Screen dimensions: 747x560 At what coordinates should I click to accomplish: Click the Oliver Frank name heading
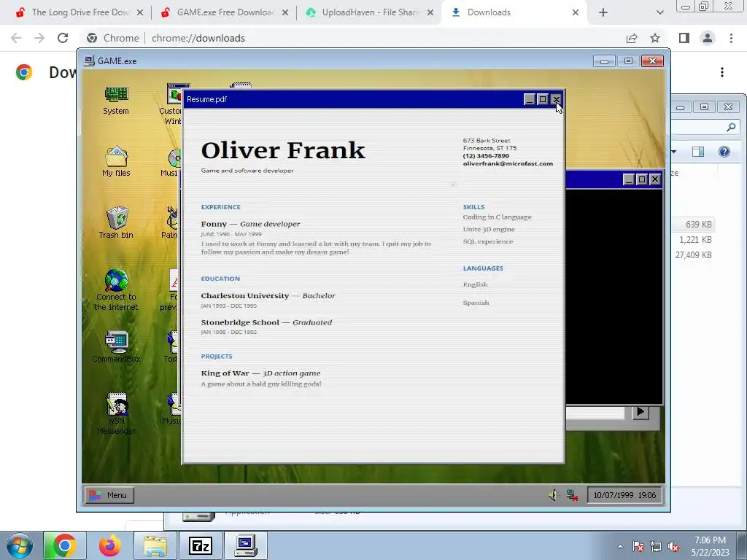(x=283, y=150)
